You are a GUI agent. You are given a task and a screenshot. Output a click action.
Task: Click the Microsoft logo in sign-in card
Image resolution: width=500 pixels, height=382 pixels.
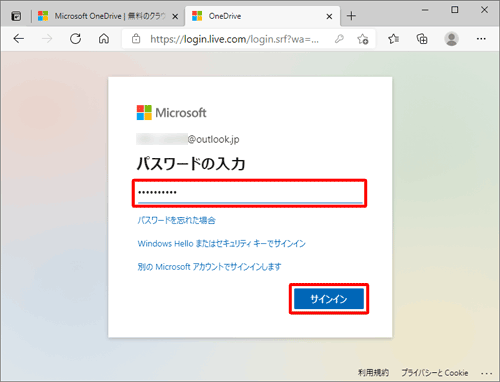171,113
